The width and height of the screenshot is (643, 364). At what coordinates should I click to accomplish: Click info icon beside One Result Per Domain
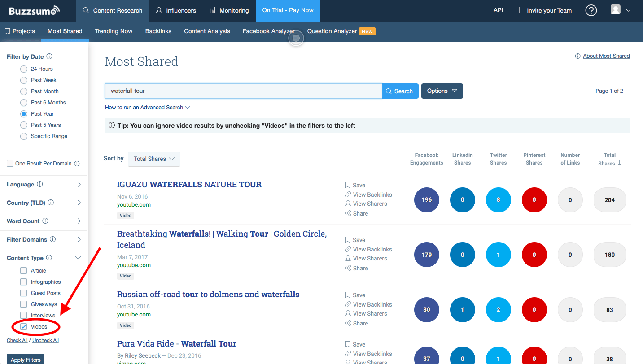click(x=77, y=164)
